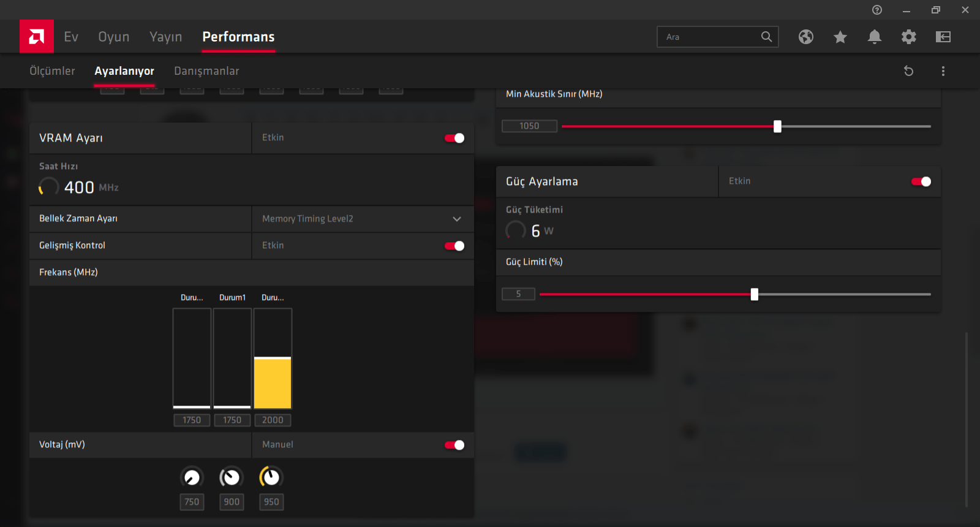Adjust the Min Akustik Sınır slider handle
This screenshot has height=527, width=980.
pos(777,126)
